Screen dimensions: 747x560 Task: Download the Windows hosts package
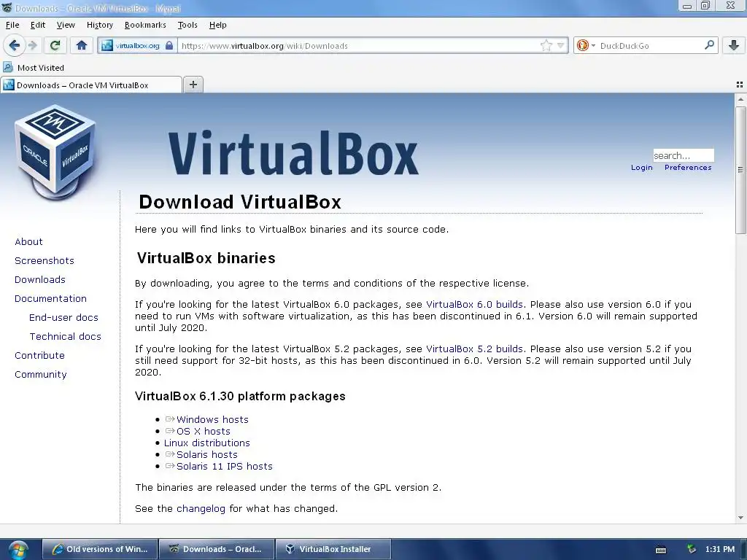click(x=212, y=419)
